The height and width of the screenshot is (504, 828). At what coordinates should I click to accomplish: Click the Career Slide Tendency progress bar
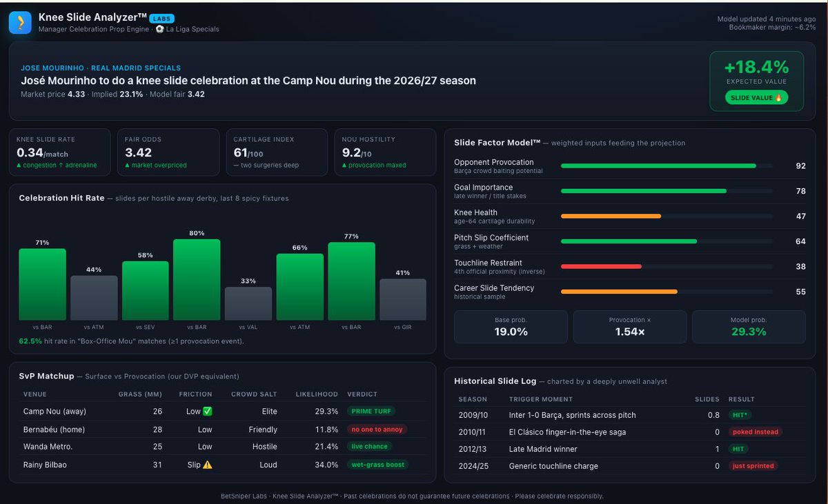[x=667, y=292]
